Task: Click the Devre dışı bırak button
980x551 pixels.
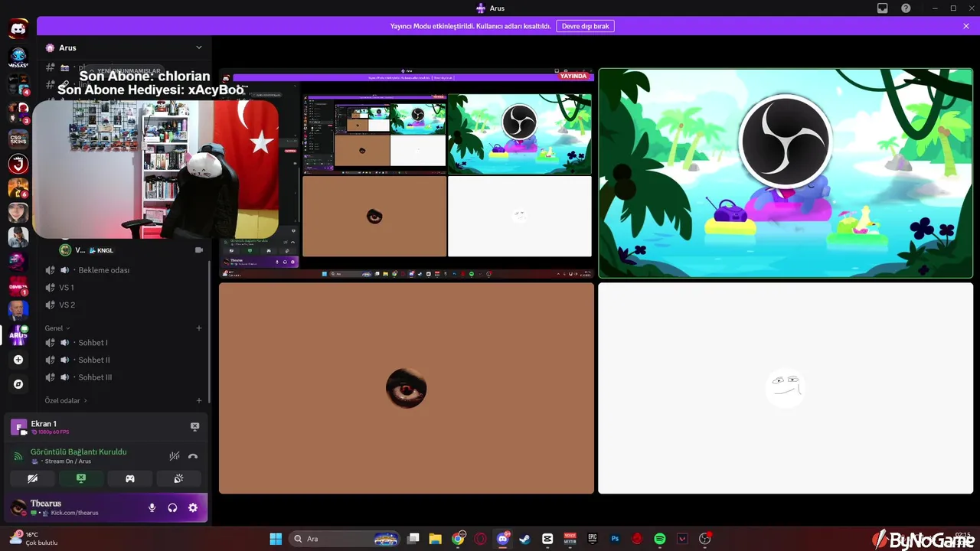Action: pyautogui.click(x=585, y=26)
